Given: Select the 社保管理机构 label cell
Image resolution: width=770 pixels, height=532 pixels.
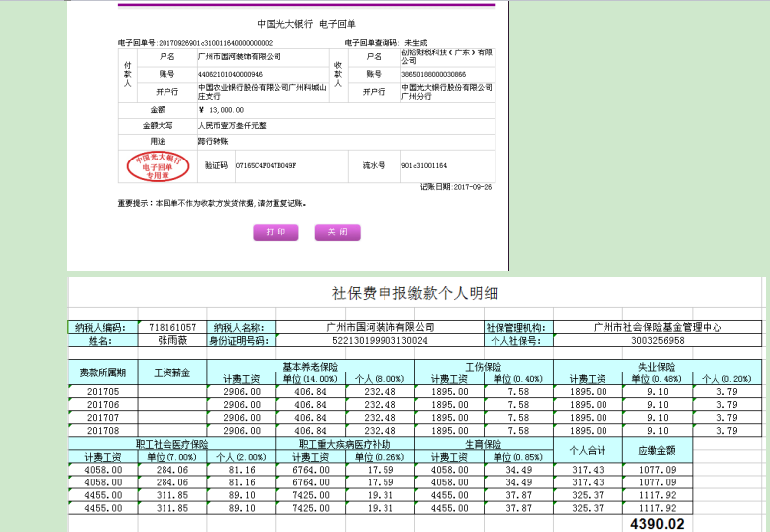Looking at the screenshot, I should [x=519, y=327].
